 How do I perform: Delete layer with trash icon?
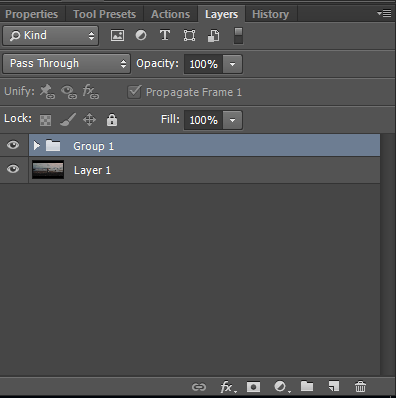coord(360,387)
